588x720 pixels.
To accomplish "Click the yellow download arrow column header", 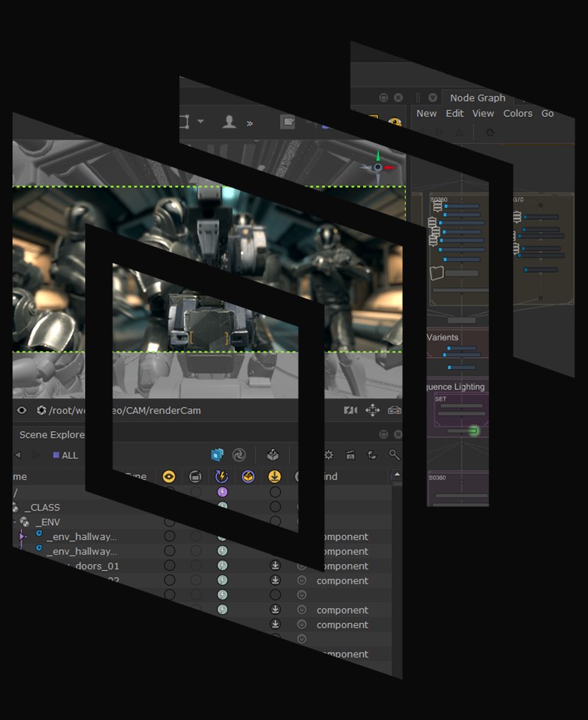I will click(x=275, y=477).
